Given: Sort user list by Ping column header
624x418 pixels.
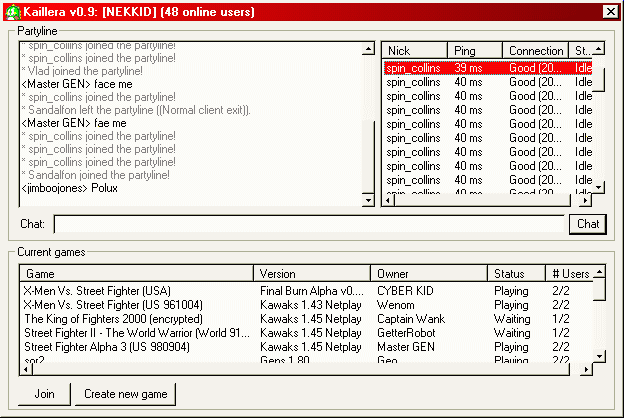Looking at the screenshot, I should pyautogui.click(x=474, y=51).
